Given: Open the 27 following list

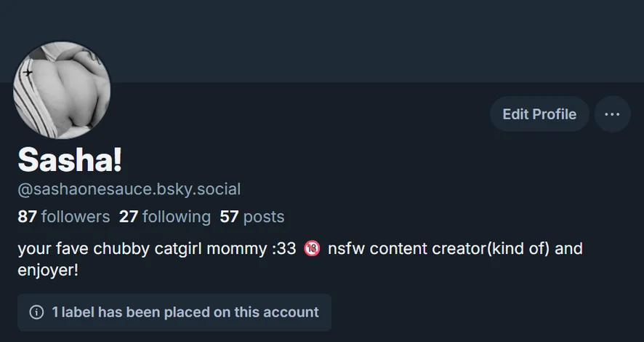Looking at the screenshot, I should pos(165,216).
